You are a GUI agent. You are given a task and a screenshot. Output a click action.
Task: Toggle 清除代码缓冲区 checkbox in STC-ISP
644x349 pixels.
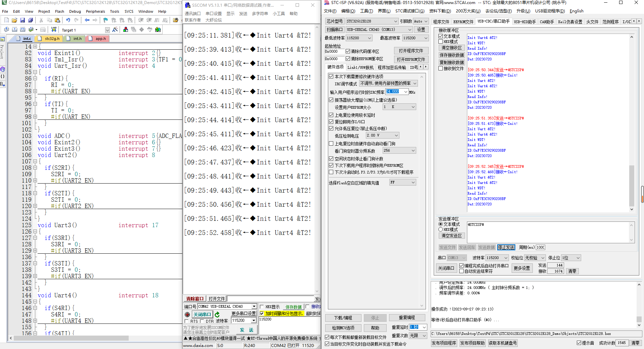(348, 51)
